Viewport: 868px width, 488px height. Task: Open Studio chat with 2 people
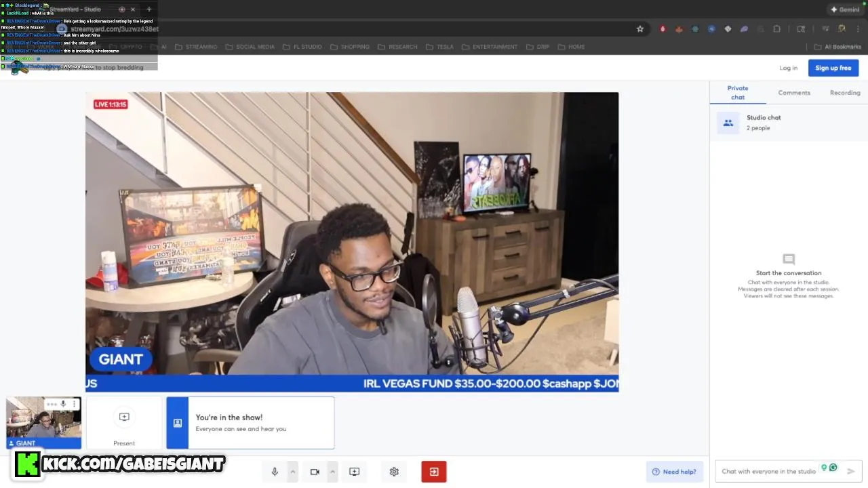789,123
